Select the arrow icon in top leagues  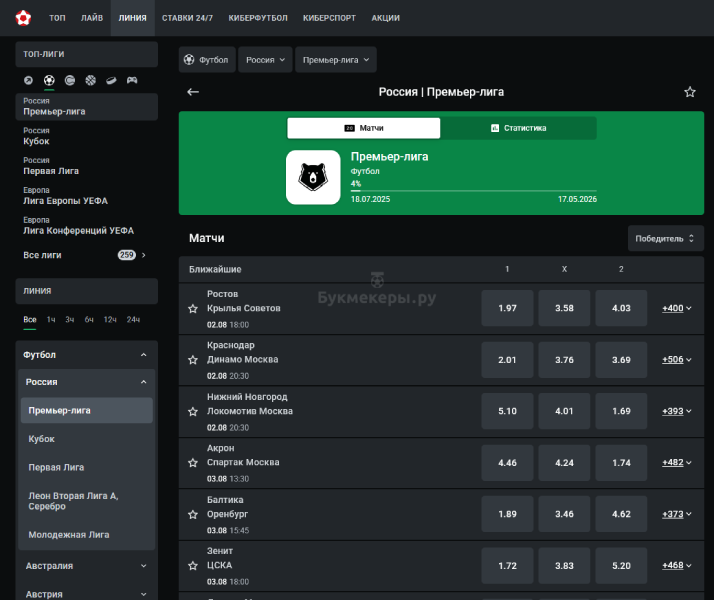click(x=28, y=81)
